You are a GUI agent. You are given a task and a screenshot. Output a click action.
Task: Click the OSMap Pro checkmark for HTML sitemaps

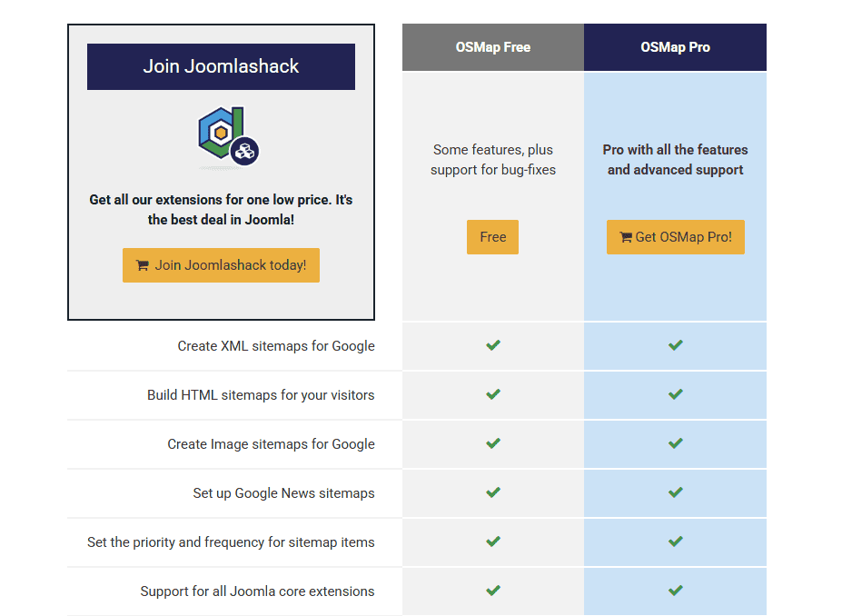pos(675,394)
